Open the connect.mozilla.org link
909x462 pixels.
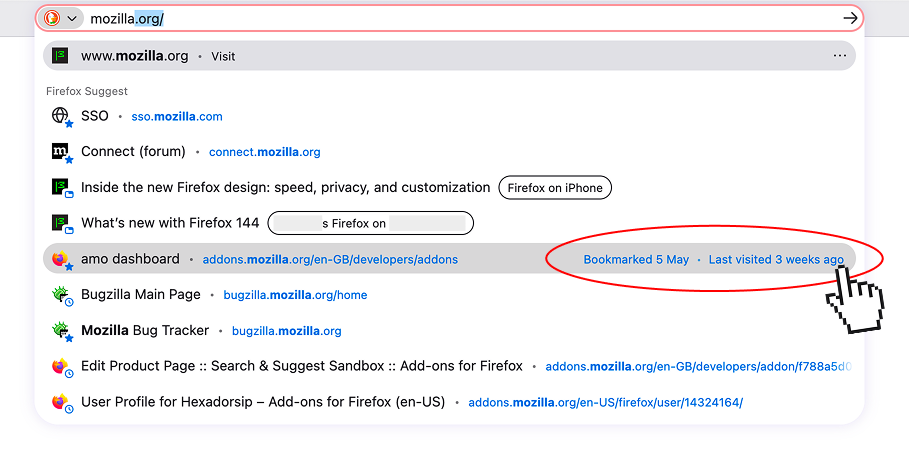click(264, 152)
